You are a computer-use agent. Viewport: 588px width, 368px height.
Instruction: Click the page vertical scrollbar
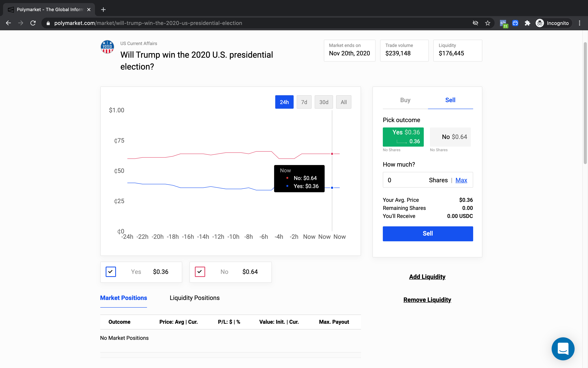(x=585, y=103)
